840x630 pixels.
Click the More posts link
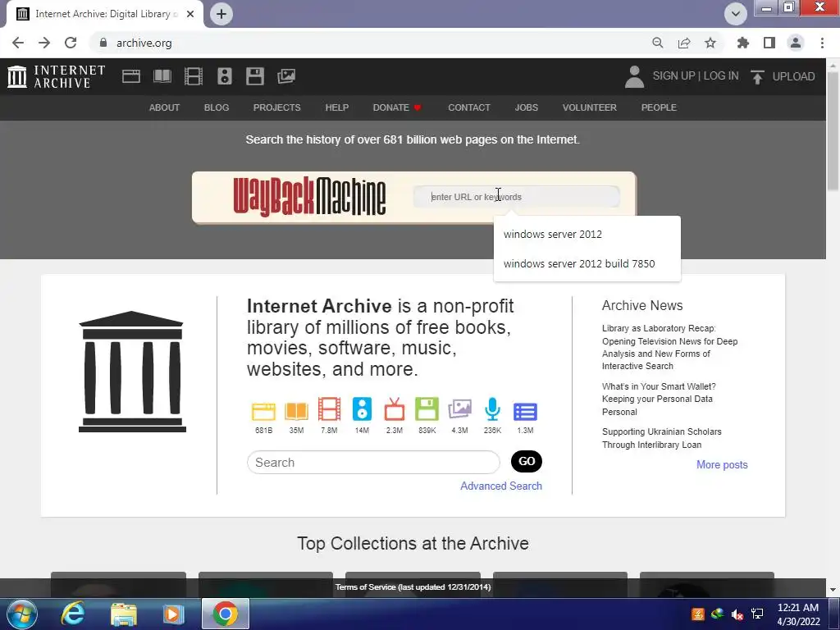tap(722, 464)
